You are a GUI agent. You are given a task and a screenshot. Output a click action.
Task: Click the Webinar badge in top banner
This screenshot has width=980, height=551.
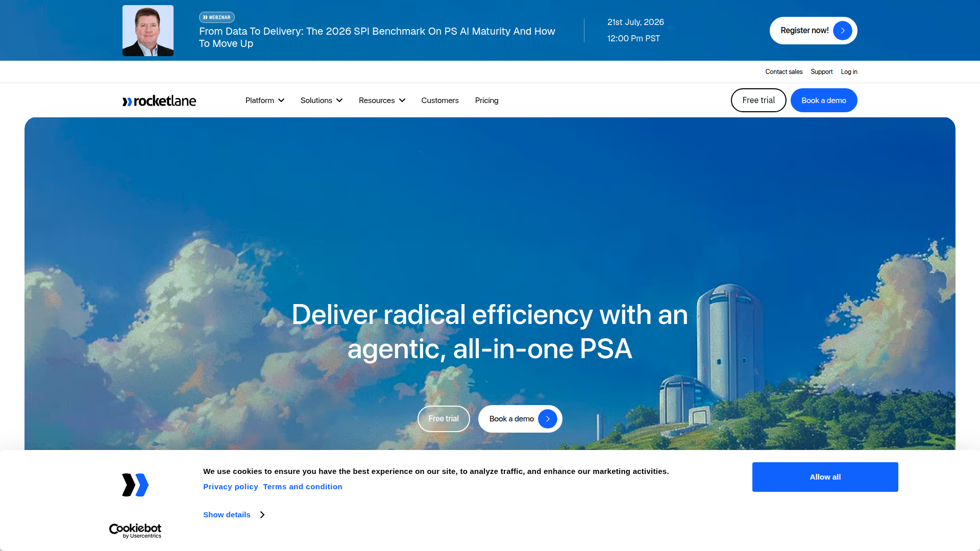(217, 17)
